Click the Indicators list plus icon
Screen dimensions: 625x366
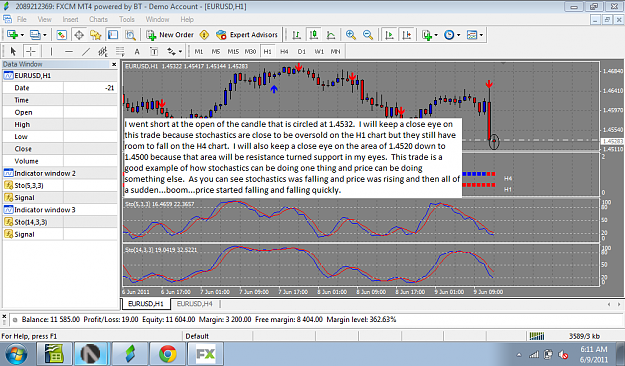(427, 35)
